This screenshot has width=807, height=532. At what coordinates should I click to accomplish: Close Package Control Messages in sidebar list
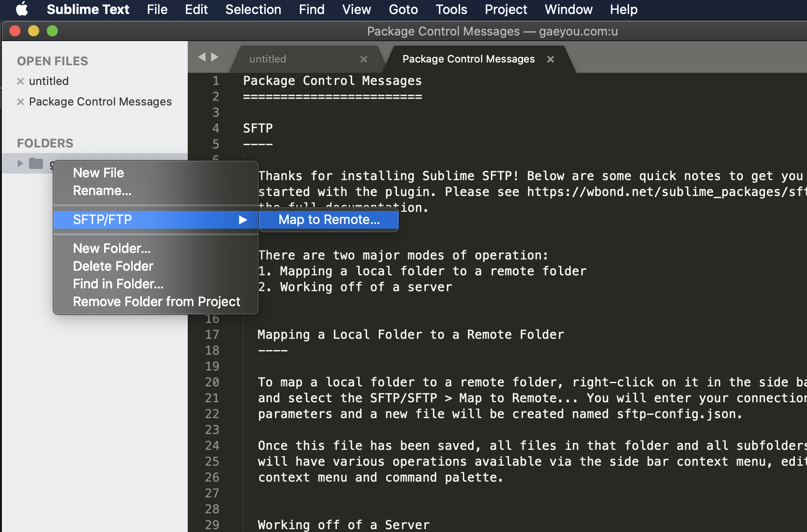21,102
